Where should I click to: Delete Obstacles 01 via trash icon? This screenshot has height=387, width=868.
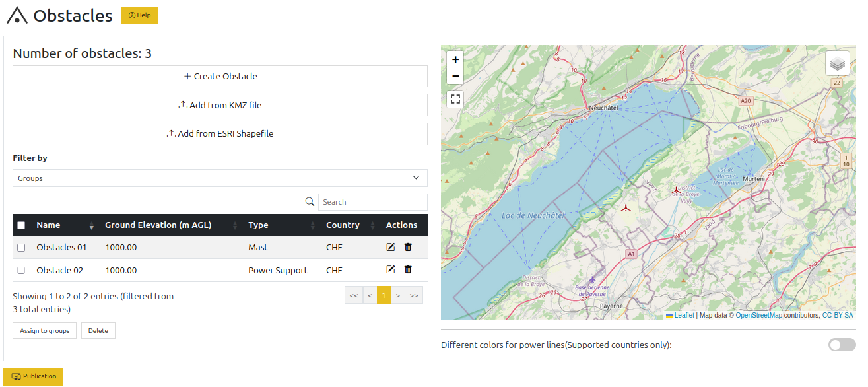(x=408, y=247)
